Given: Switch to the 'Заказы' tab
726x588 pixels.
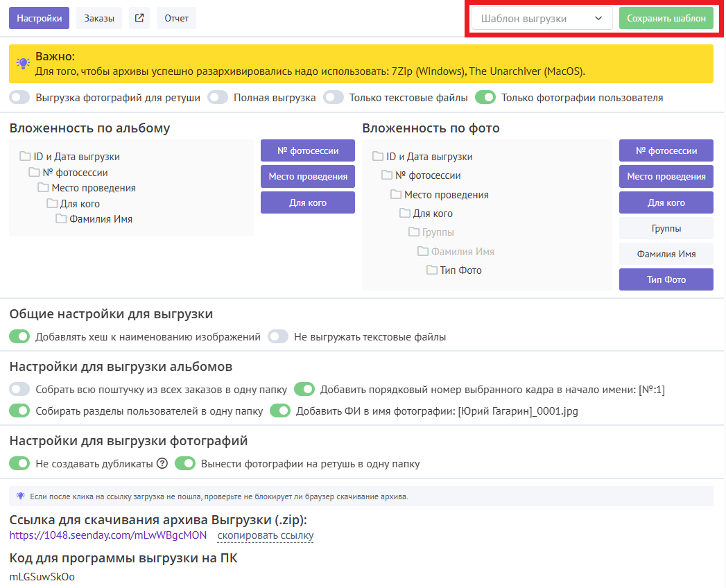Looking at the screenshot, I should coord(99,19).
